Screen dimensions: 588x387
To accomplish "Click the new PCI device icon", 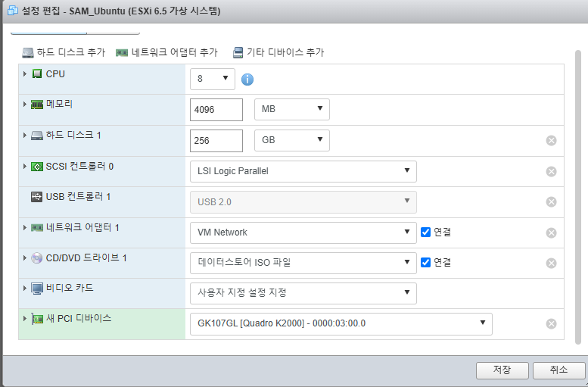I will 37,319.
